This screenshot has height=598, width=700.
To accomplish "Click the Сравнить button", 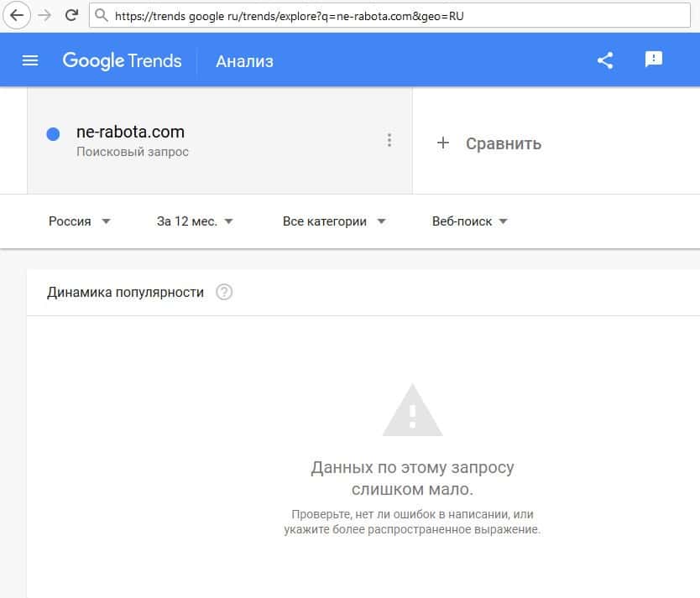I will coord(504,143).
